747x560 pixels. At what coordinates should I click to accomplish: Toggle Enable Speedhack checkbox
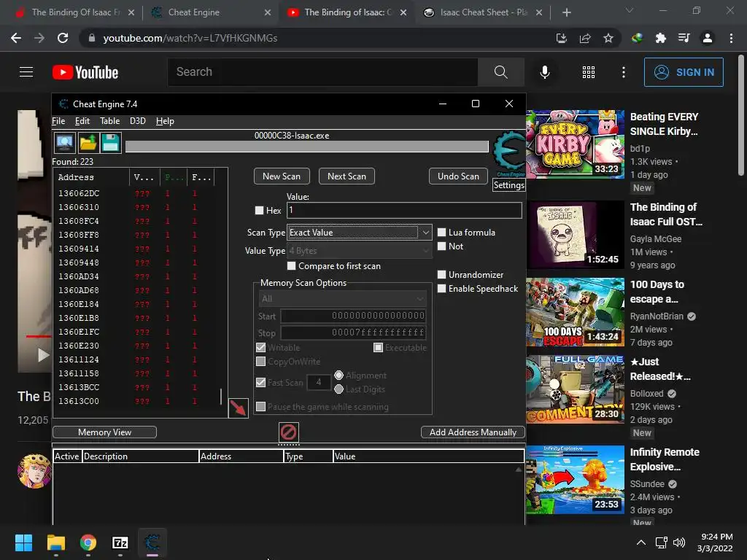[441, 289]
